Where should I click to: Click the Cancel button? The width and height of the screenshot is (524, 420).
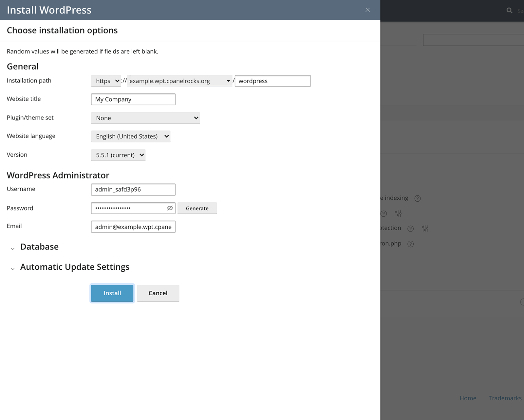click(x=158, y=293)
